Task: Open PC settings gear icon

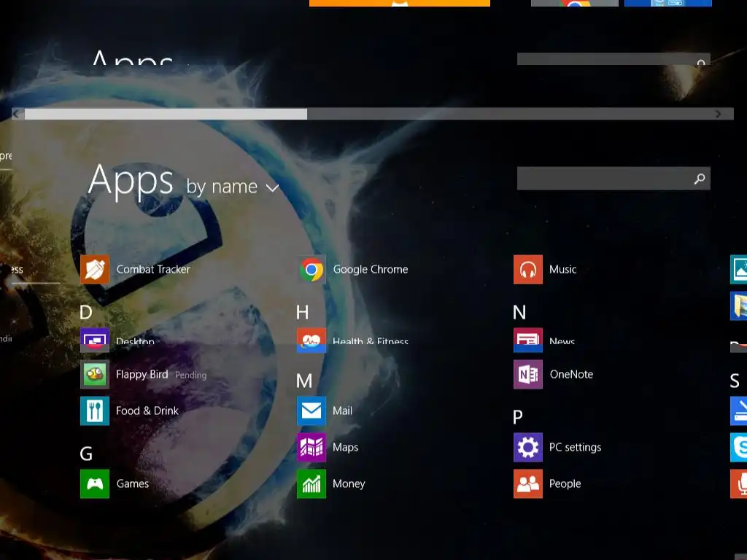Action: point(528,447)
